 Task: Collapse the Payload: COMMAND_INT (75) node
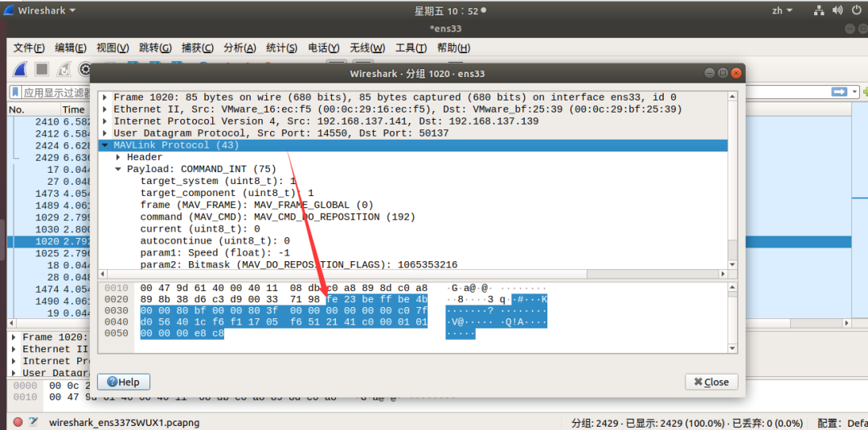coord(118,170)
